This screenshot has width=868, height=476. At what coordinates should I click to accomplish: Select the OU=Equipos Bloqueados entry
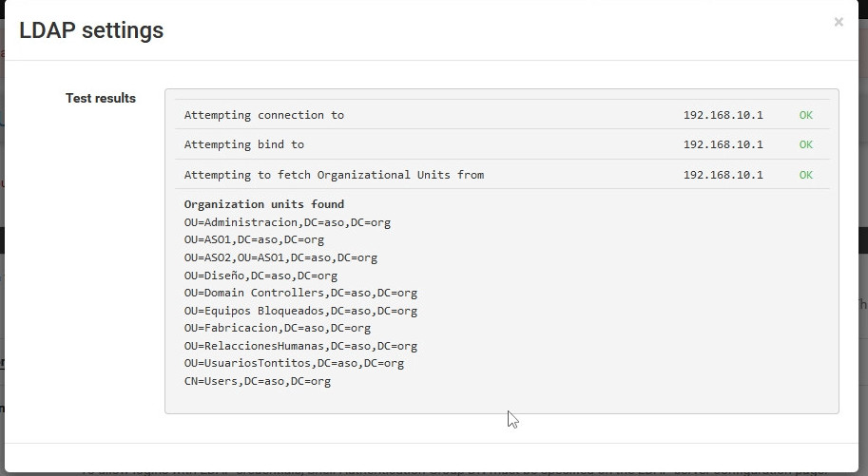pos(300,311)
